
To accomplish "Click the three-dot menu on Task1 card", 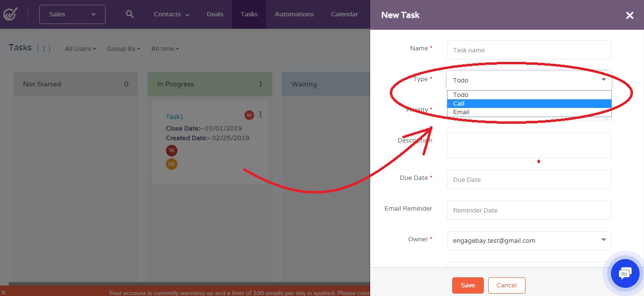I will [x=260, y=115].
